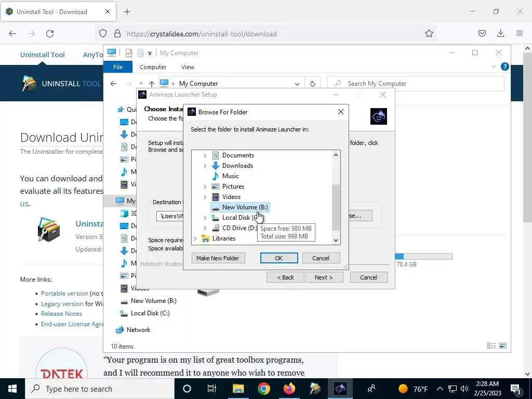
Task: Expand the Pictures folder tree node
Action: (205, 187)
